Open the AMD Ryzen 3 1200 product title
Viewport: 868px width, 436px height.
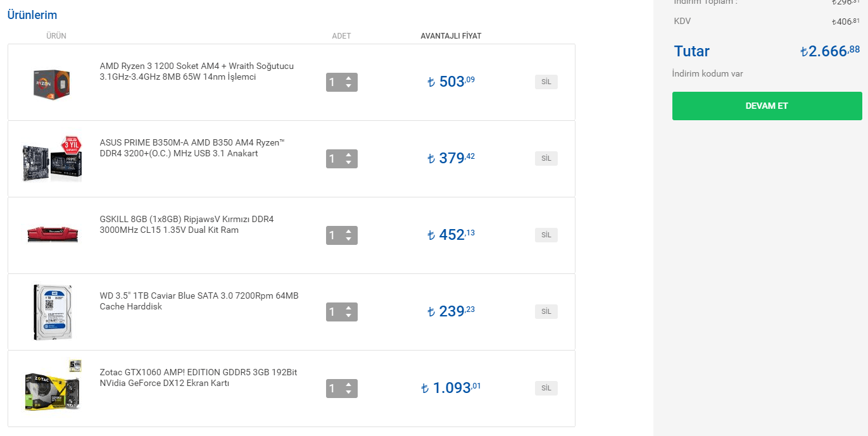tap(196, 72)
